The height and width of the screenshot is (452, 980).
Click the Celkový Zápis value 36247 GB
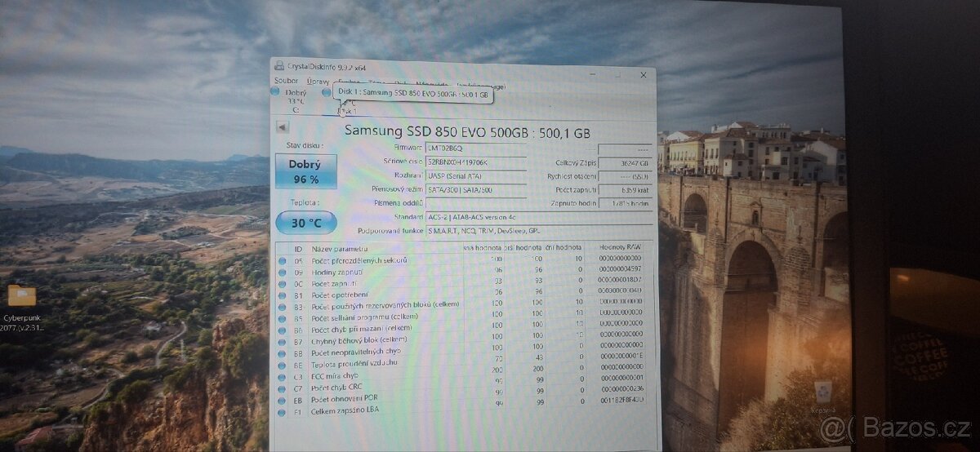626,163
